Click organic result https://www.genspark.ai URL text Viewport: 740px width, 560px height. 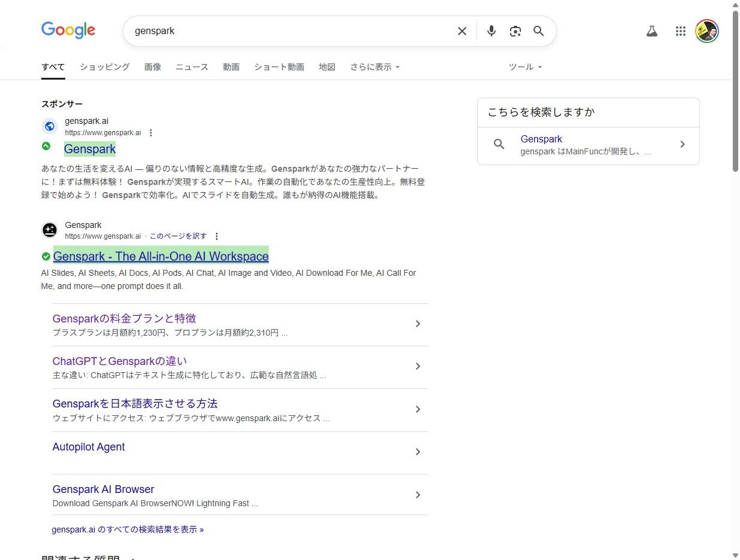(x=103, y=236)
